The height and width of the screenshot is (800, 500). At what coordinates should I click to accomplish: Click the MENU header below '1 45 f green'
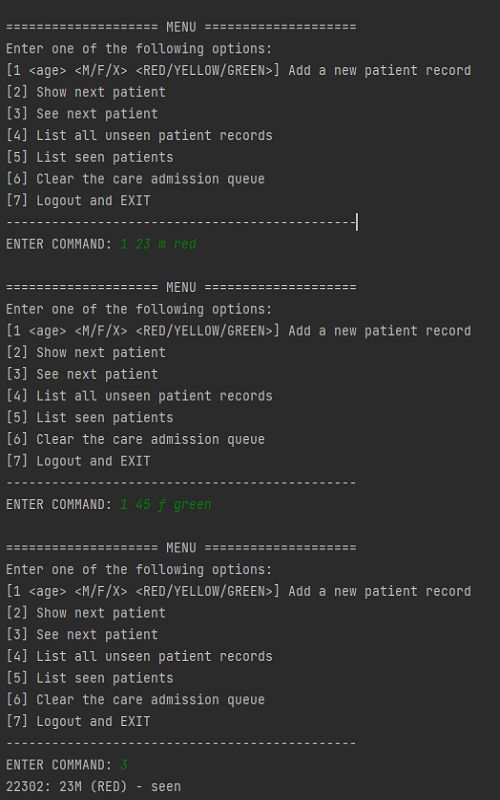point(181,547)
